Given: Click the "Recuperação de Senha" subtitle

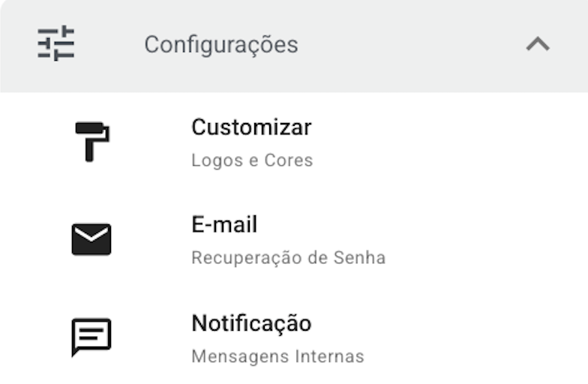Looking at the screenshot, I should [x=288, y=258].
